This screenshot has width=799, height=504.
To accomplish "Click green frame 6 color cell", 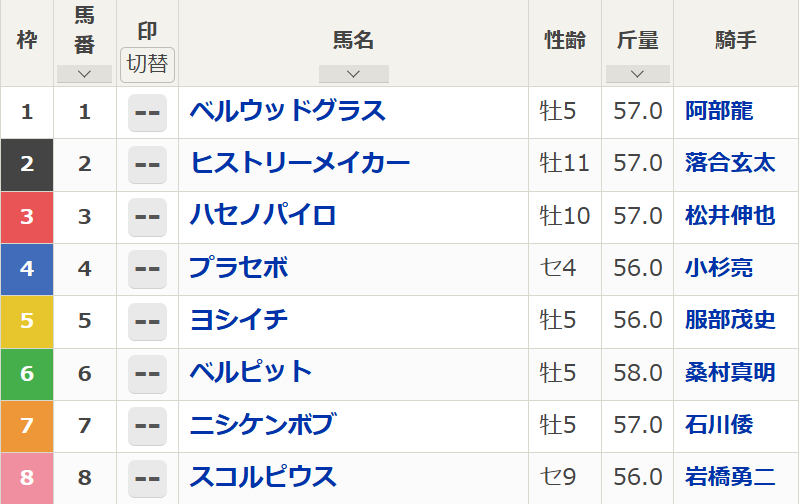I will (x=27, y=374).
